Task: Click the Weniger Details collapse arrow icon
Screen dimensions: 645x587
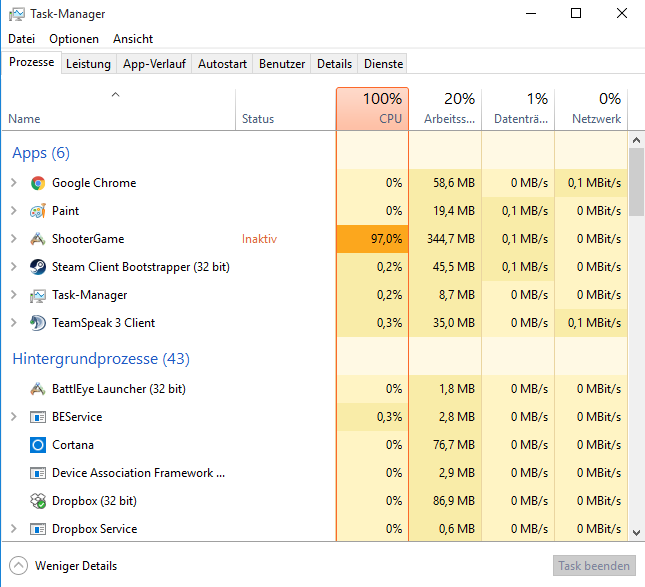Action: coord(19,566)
